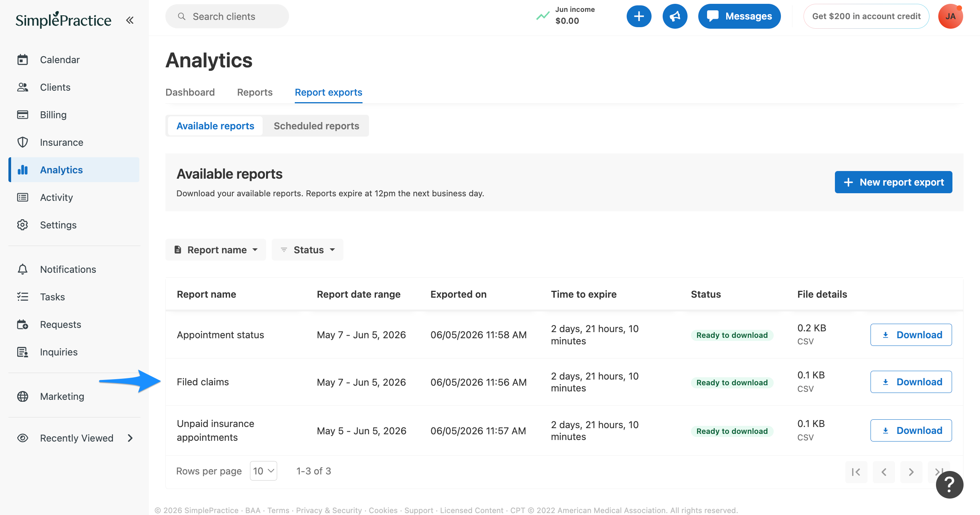
Task: Open Calendar from the sidebar
Action: 74,60
